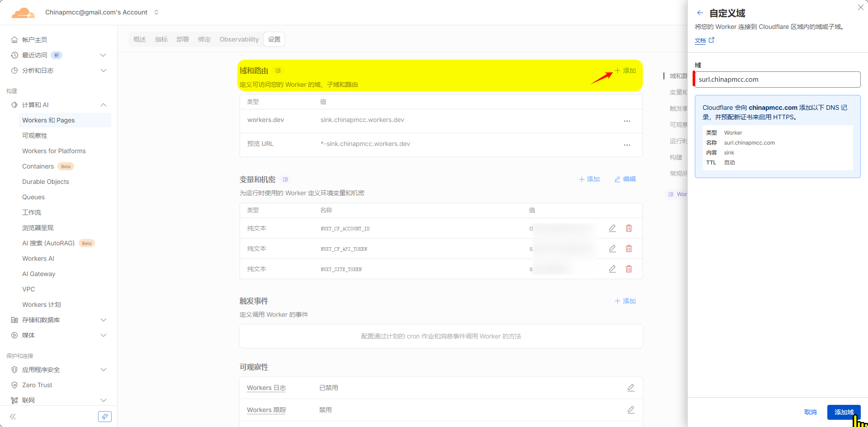Add a new domain and route
Image resolution: width=868 pixels, height=427 pixels.
click(625, 70)
